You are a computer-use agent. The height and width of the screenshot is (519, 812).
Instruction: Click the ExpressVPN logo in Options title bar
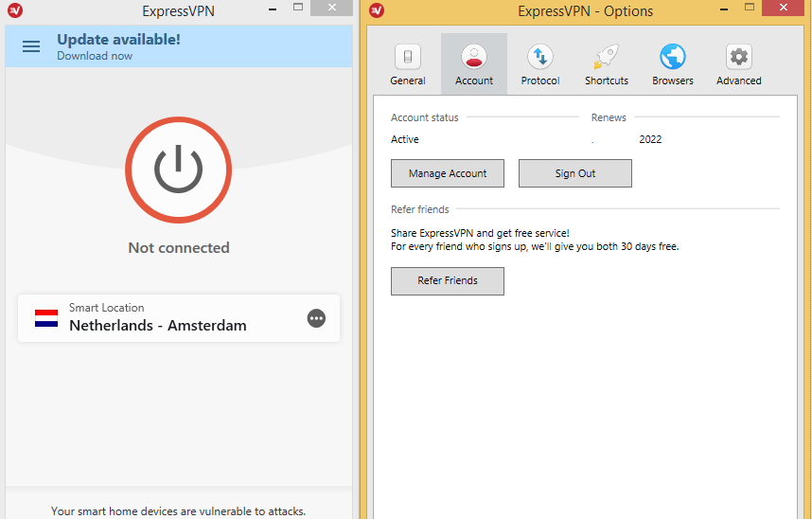[x=377, y=9]
